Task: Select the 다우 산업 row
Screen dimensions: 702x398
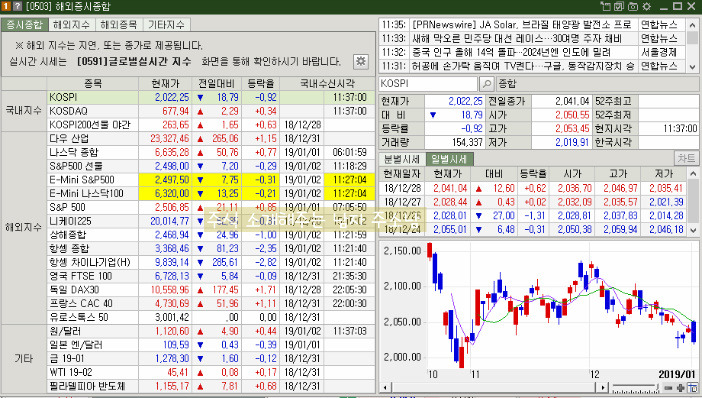Action: pos(210,138)
